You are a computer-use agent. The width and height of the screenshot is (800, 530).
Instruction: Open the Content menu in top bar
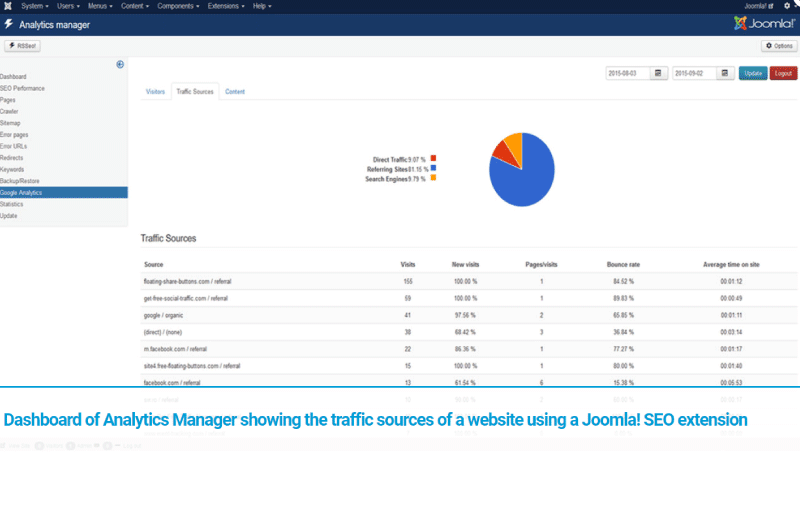pos(135,6)
